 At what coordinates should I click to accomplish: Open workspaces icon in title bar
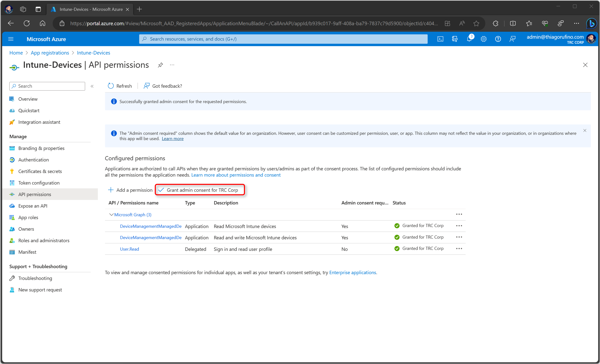click(x=23, y=9)
